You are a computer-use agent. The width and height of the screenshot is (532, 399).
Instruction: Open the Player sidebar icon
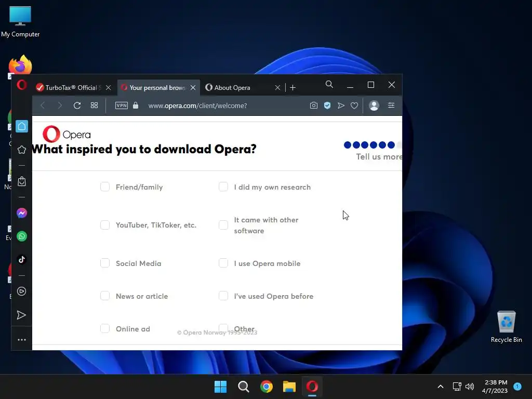pos(22,291)
